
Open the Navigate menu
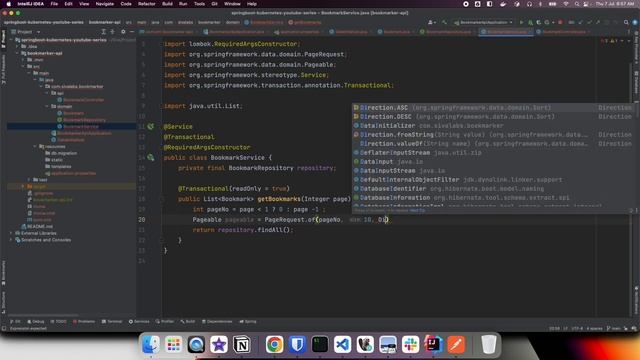point(104,4)
